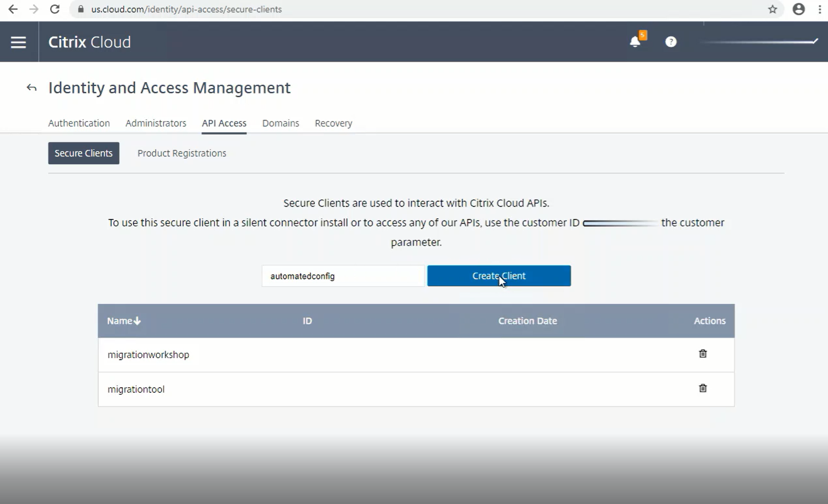
Task: Open the help question mark icon
Action: (x=671, y=42)
